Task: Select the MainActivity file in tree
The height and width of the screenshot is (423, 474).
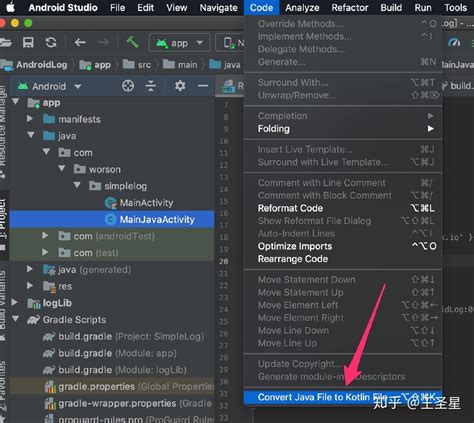Action: tap(146, 203)
